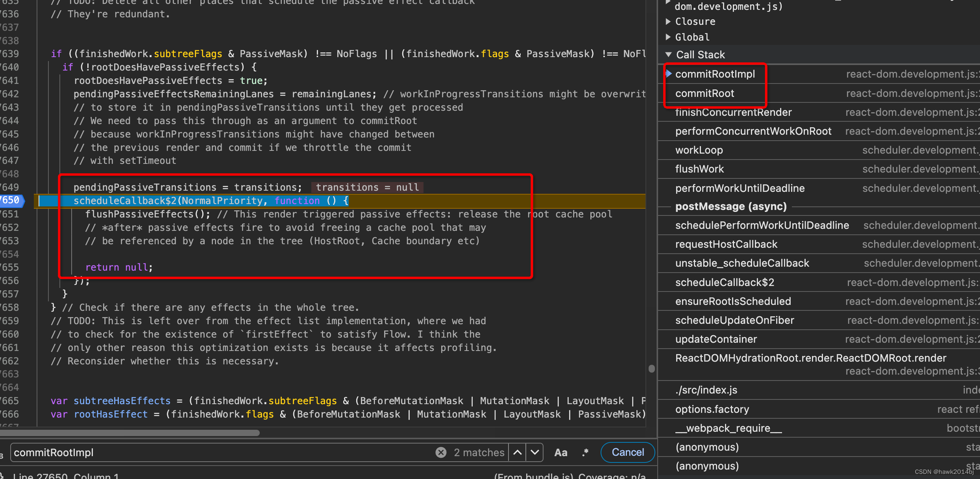The width and height of the screenshot is (980, 479).
Task: Toggle match case in search
Action: [x=560, y=452]
